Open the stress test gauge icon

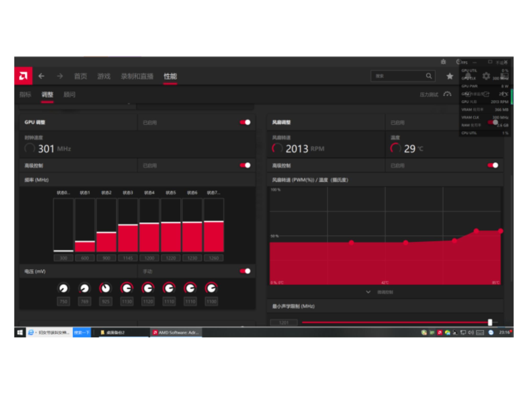(447, 94)
